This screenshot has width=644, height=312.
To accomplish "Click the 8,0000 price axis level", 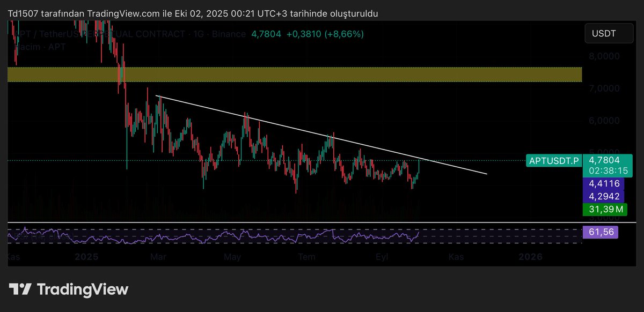I will coord(604,56).
